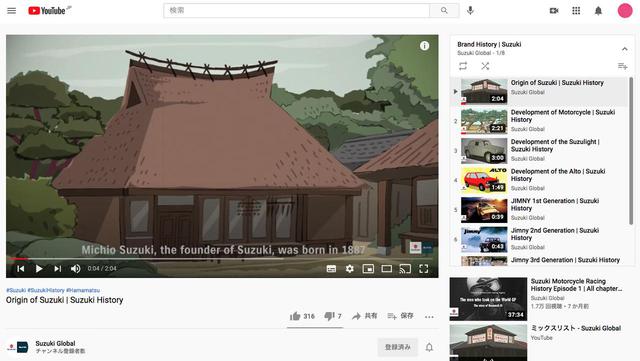Collapse the Brand History playlist panel

tap(624, 49)
